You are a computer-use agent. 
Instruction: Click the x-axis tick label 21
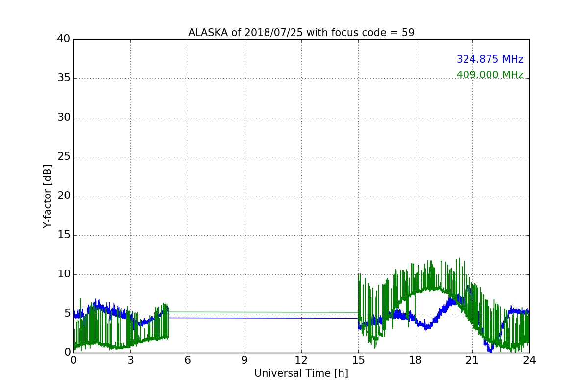click(x=472, y=360)
